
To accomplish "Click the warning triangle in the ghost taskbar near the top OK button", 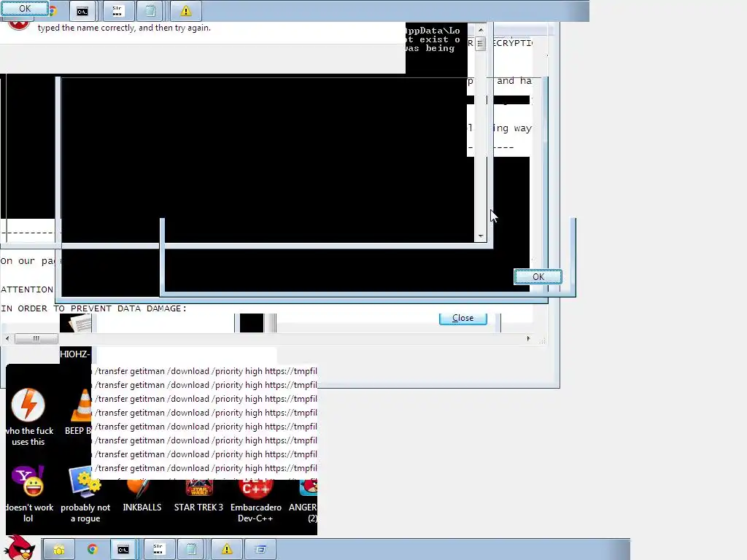I will coord(186,11).
